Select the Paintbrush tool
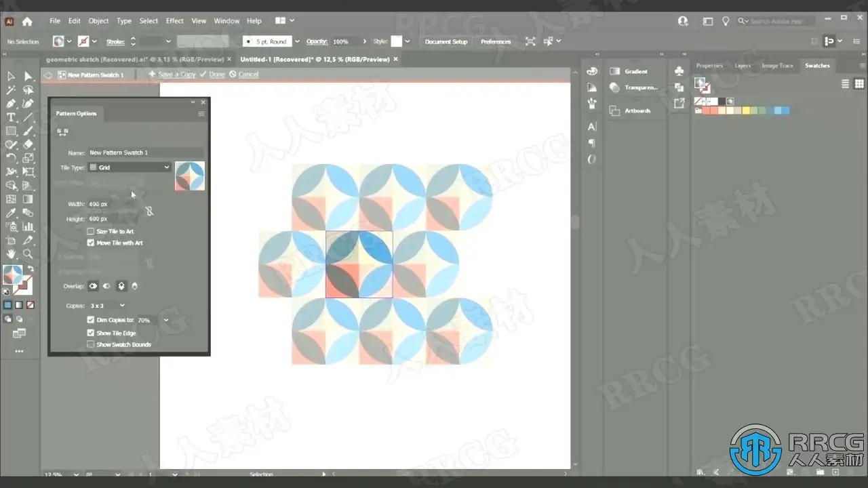The width and height of the screenshot is (868, 488). point(28,131)
